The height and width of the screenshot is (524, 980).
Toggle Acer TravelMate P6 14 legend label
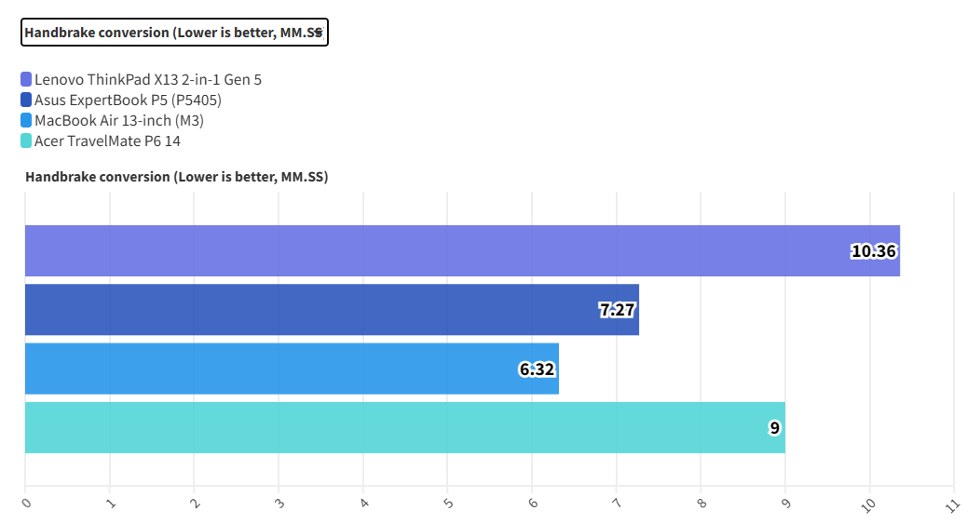107,141
